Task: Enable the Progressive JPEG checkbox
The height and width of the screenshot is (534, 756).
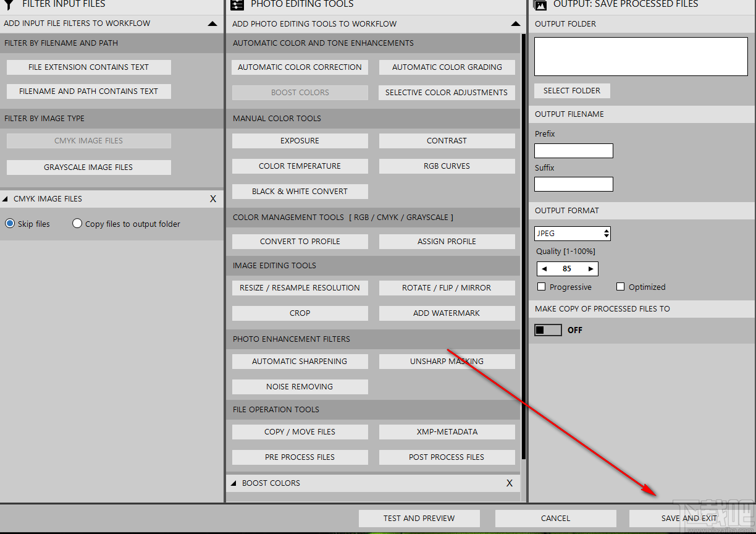Action: click(542, 286)
